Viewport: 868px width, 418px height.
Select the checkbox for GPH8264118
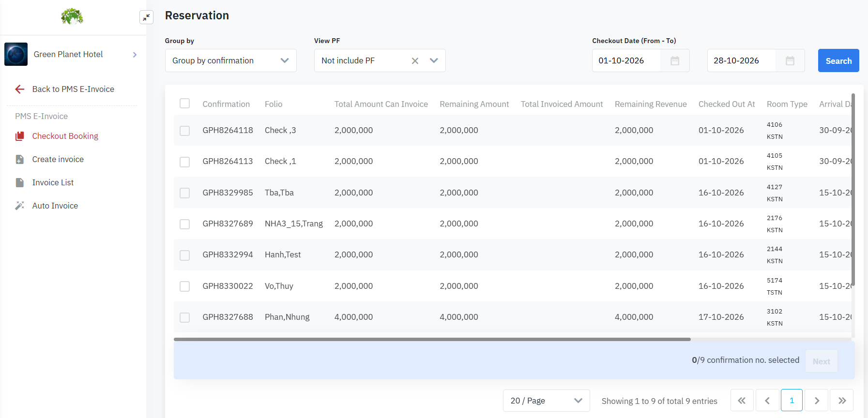[184, 131]
